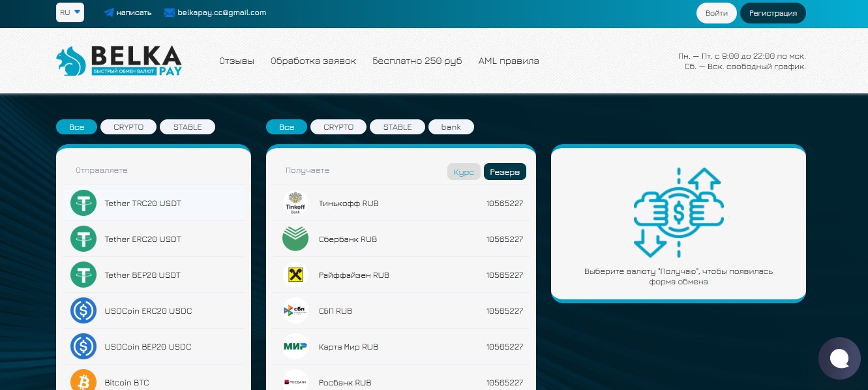The height and width of the screenshot is (390, 868).
Task: Choose Тинькофф RUB to receive
Action: [401, 203]
